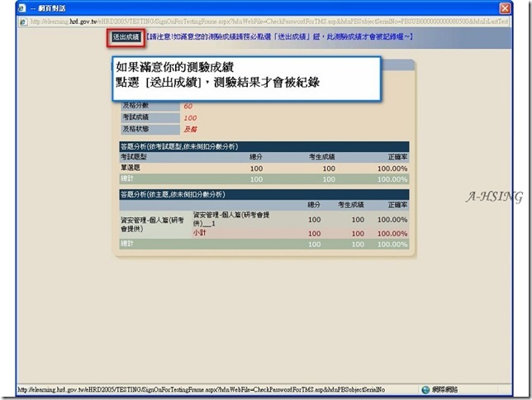Click the address bar URL field
The width and height of the screenshot is (532, 400).
(x=270, y=21)
